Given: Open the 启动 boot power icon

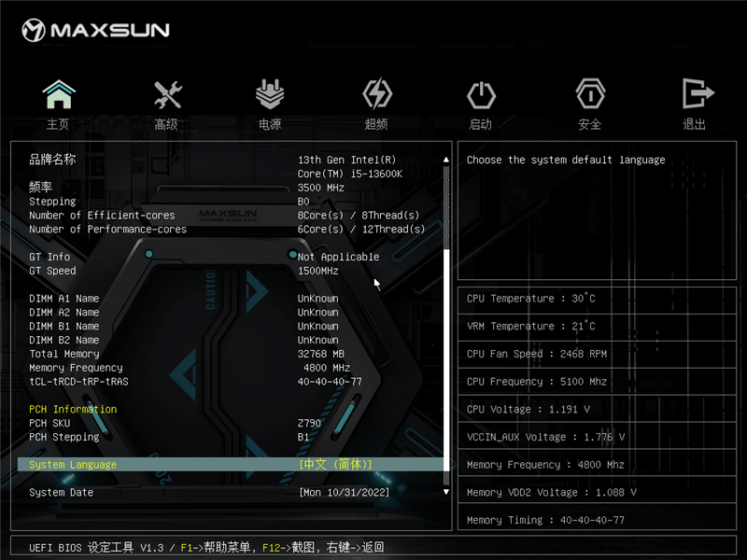Looking at the screenshot, I should (481, 95).
